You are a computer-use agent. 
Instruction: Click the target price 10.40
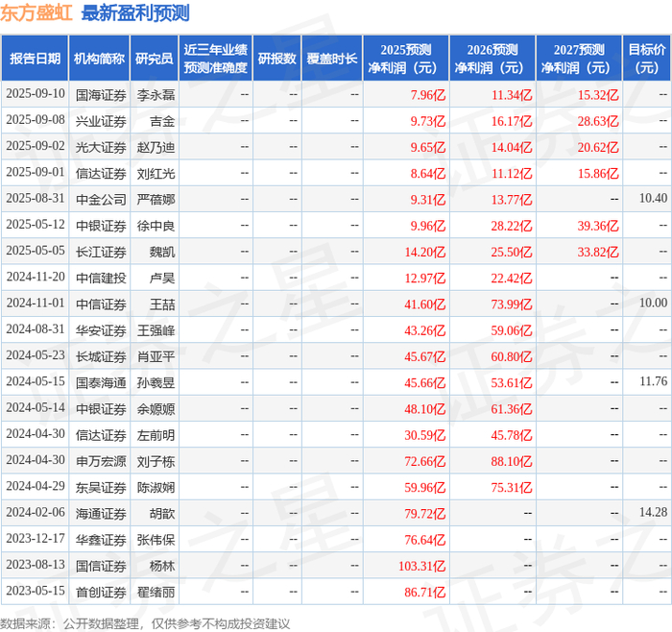[653, 199]
